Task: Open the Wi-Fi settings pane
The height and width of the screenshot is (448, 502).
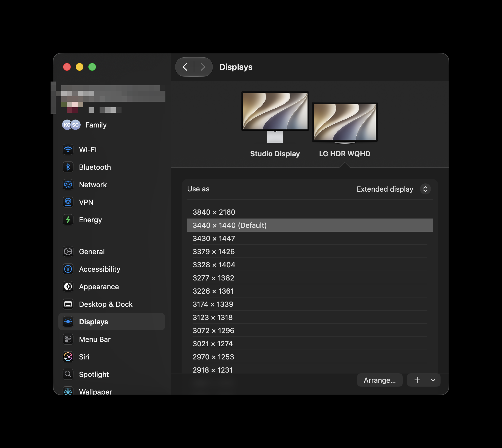Action: point(112,150)
